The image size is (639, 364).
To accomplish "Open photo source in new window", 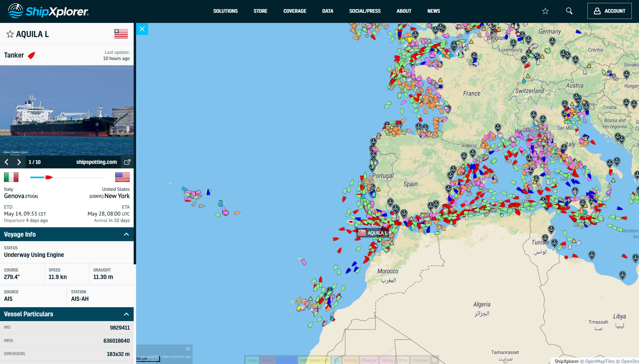I will 127,162.
